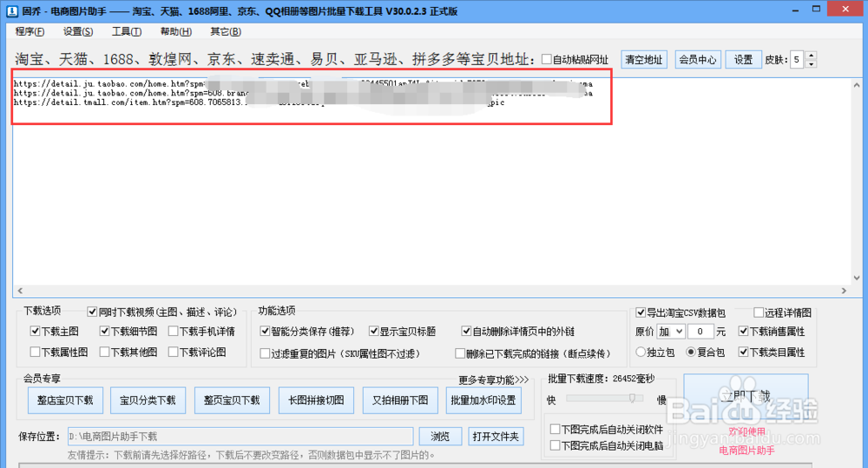Click 批量加水印设置 button
The height and width of the screenshot is (468, 868).
[x=483, y=400]
